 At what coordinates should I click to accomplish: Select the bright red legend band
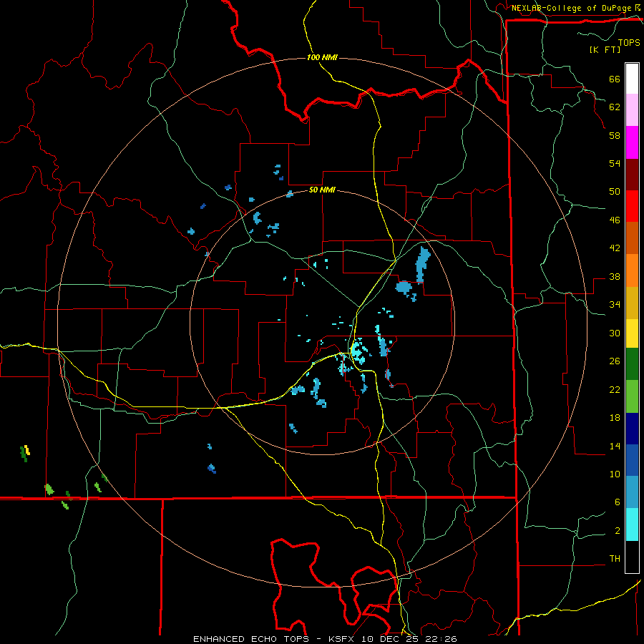coord(632,206)
